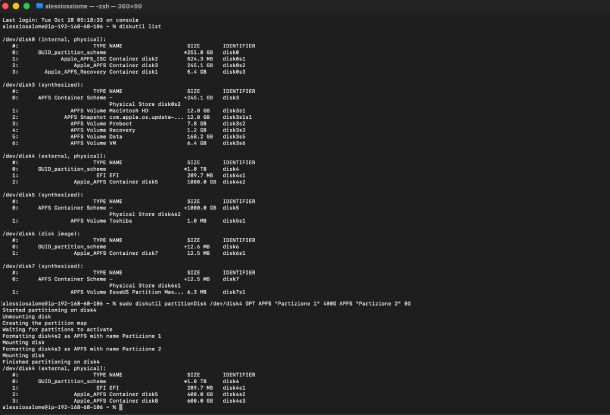Select '/dev/disk0 (internal, physical):' header
Viewport: 610px width, 415px height.
click(54, 39)
